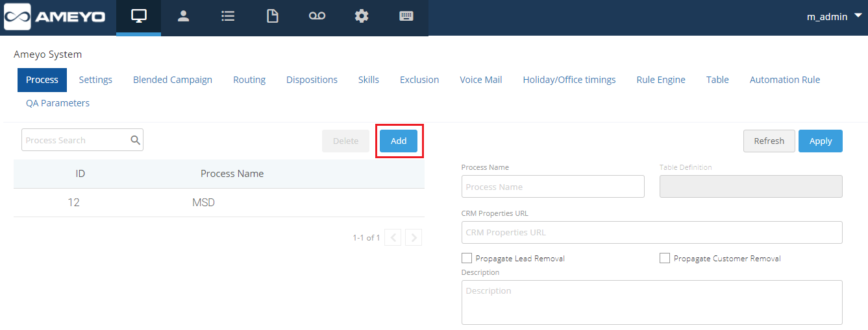Open the monitor system icon in top bar
The width and height of the screenshot is (868, 330).
pyautogui.click(x=138, y=17)
